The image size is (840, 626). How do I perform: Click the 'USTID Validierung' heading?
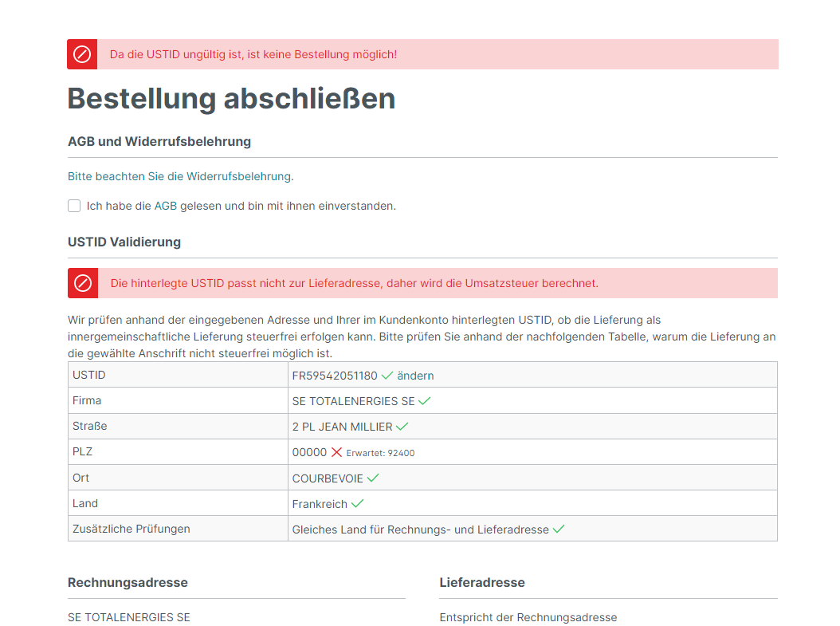coord(124,242)
